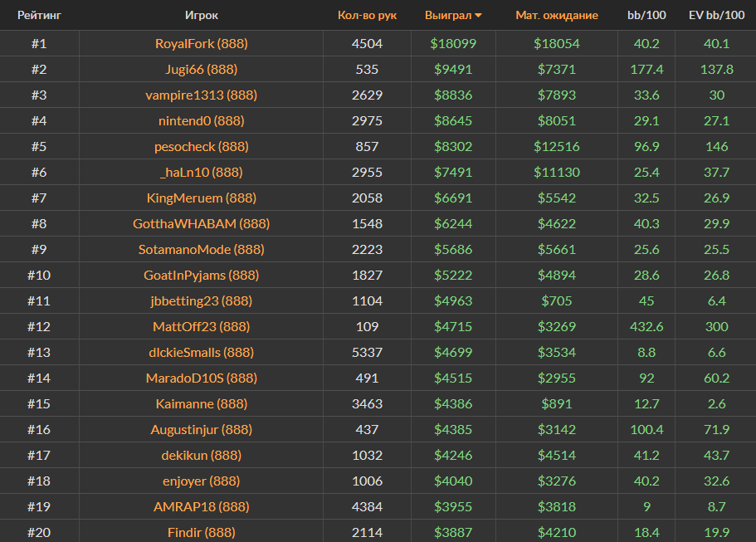Go to KingMeruem (888) profile
Viewport: 756px width, 542px height.
(x=202, y=198)
